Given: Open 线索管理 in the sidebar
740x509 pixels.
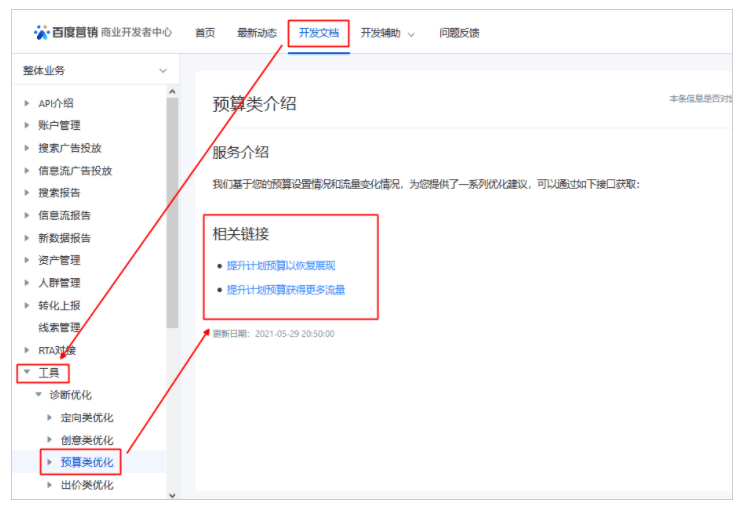Looking at the screenshot, I should coord(59,327).
